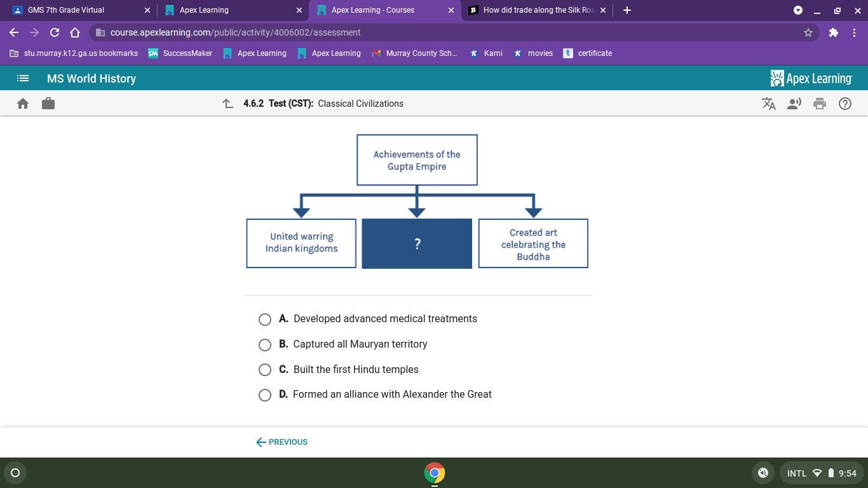This screenshot has height=488, width=868.
Task: Open the tab search dropdown arrow
Action: [798, 10]
